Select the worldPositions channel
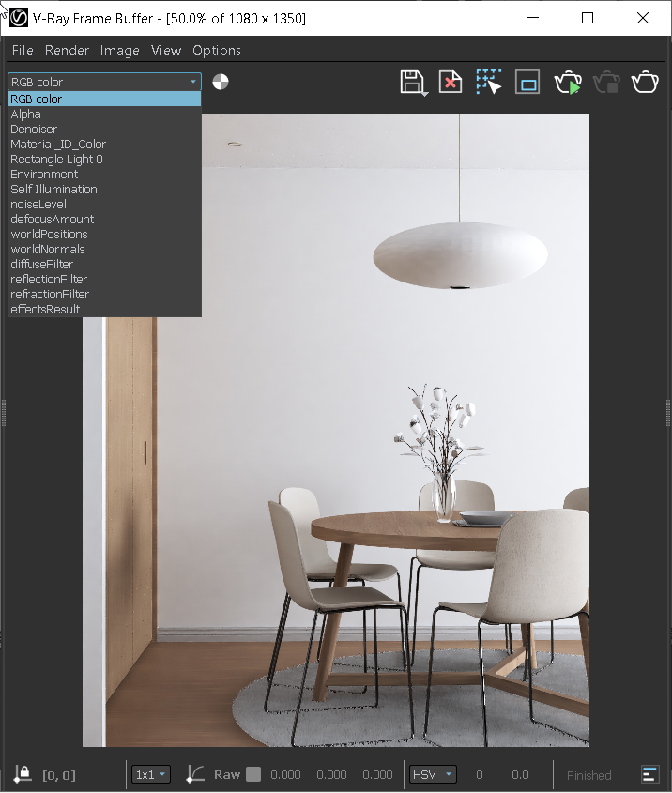672x793 pixels. tap(105, 235)
